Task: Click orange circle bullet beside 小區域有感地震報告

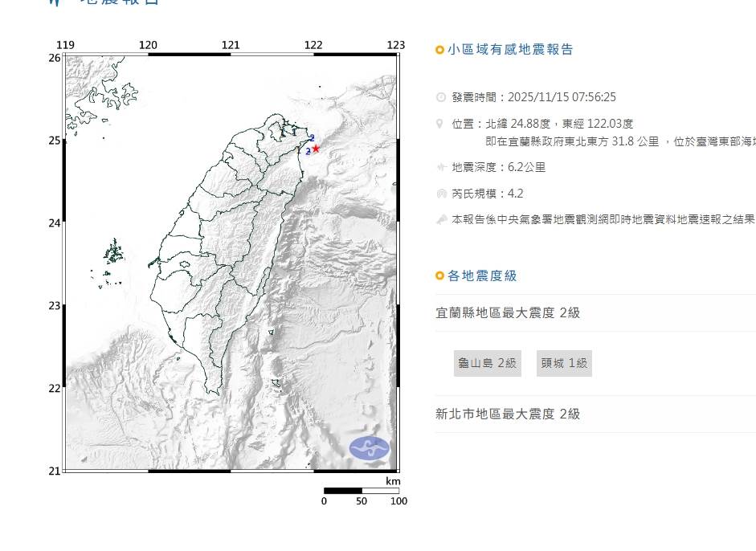Action: (439, 50)
